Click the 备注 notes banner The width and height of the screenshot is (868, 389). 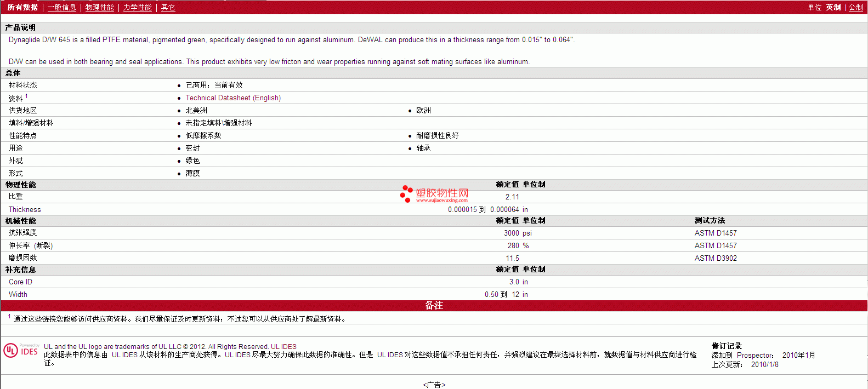click(x=434, y=305)
